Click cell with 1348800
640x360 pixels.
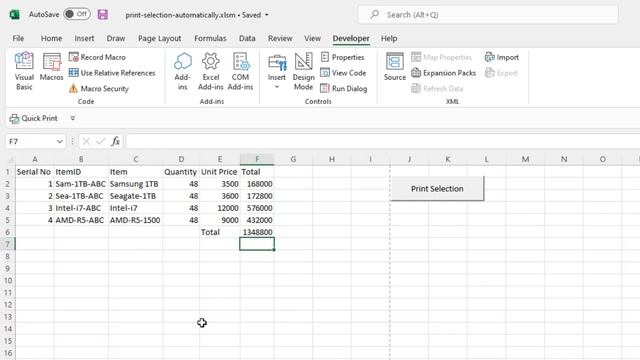click(257, 232)
